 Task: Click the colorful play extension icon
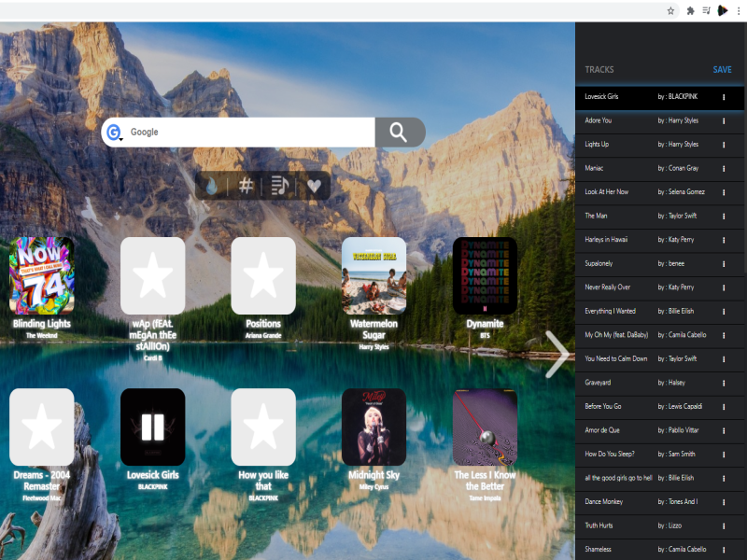(x=722, y=10)
